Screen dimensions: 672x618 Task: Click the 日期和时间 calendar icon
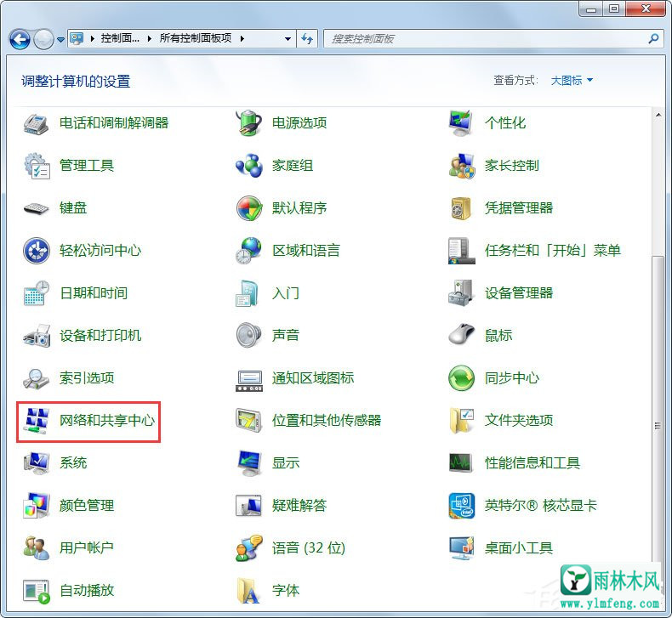click(36, 293)
